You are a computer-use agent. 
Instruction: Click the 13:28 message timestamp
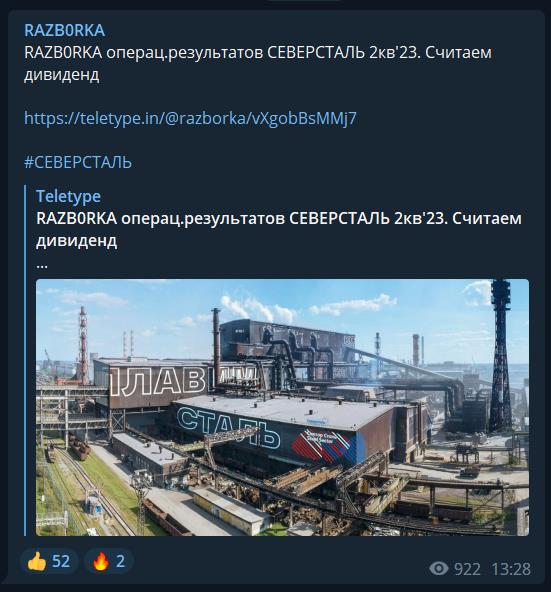511,569
